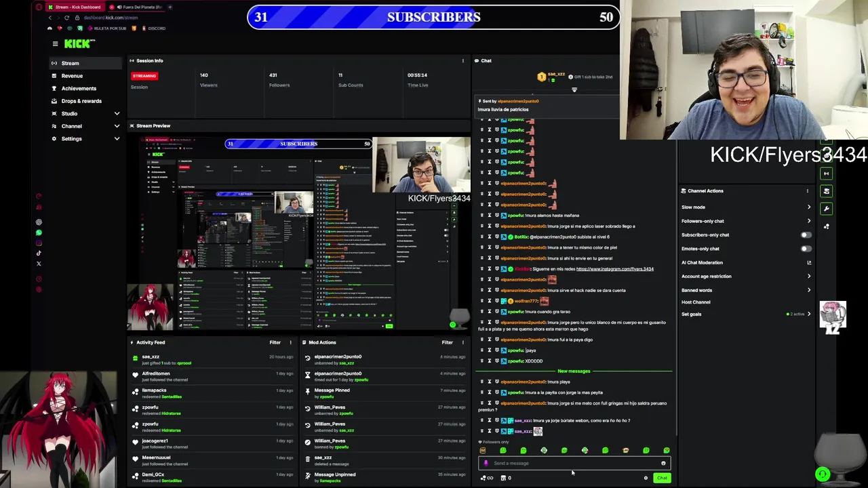This screenshot has height=488, width=868.
Task: Delete elpanacrimen2punto0's '!mura playa' message
Action: 482,382
